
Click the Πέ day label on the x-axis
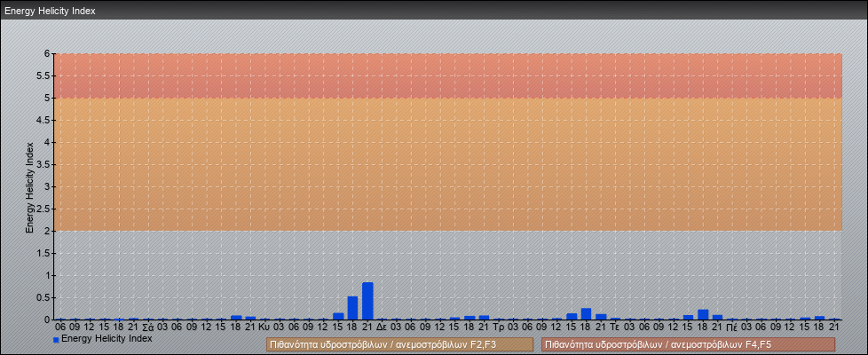pyautogui.click(x=731, y=327)
